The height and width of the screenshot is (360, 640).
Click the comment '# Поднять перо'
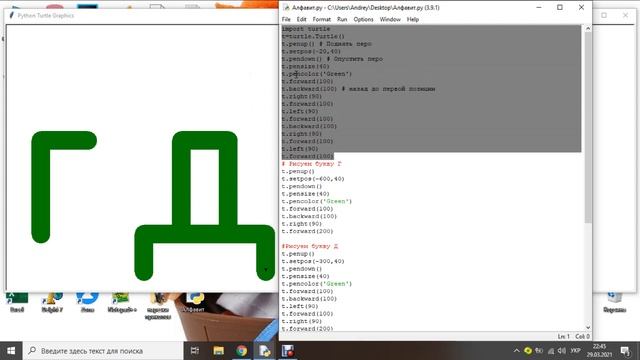click(x=345, y=44)
